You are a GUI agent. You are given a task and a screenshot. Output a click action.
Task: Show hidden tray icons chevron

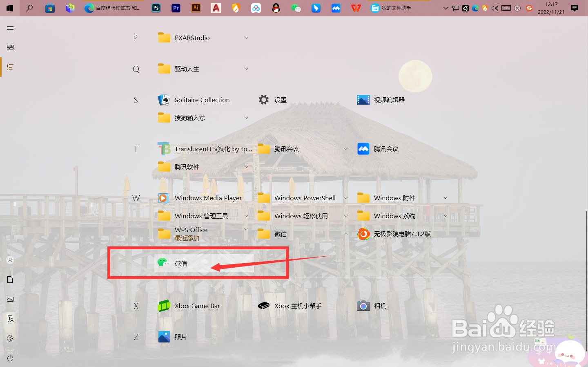(445, 8)
